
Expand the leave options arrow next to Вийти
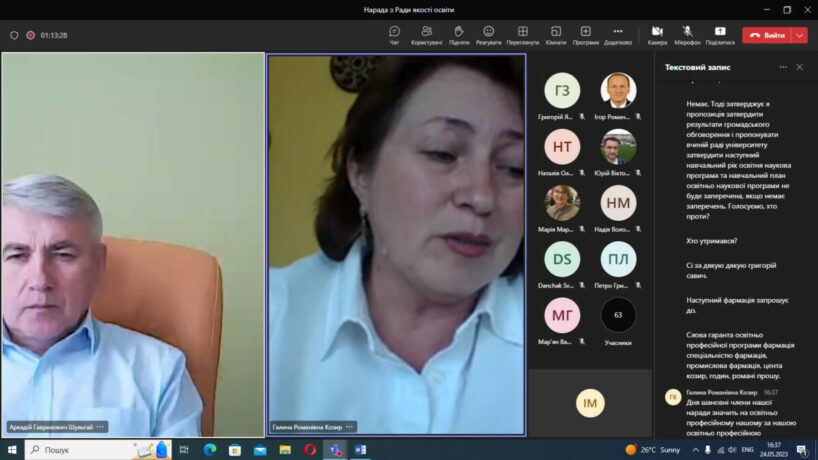pos(799,35)
